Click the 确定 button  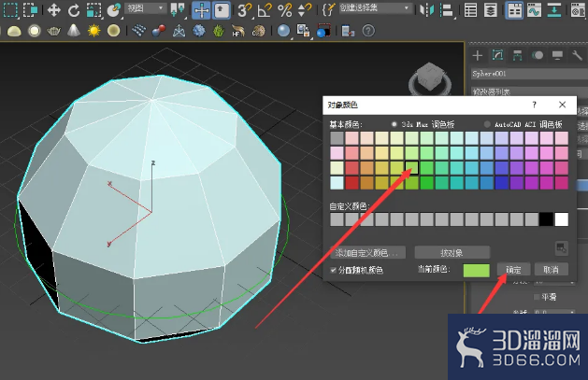coord(514,270)
